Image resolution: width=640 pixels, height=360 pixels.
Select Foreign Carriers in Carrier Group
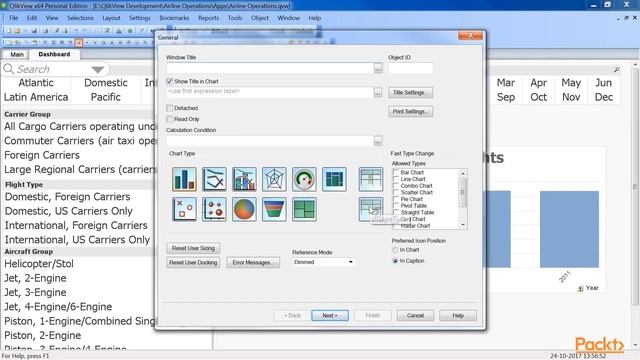point(42,155)
